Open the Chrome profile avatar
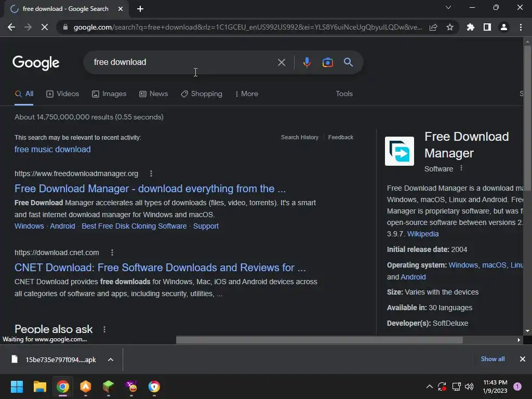The width and height of the screenshot is (532, 399). 504,27
